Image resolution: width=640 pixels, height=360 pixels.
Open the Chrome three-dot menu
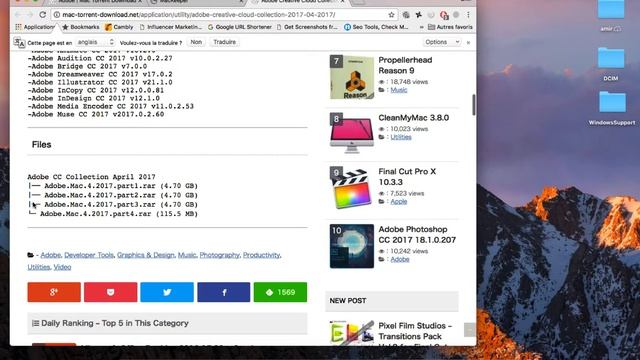click(x=468, y=15)
